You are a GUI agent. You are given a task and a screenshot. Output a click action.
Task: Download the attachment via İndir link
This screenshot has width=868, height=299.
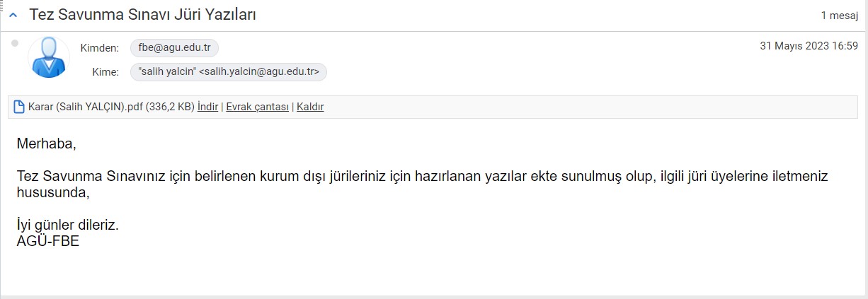click(207, 107)
